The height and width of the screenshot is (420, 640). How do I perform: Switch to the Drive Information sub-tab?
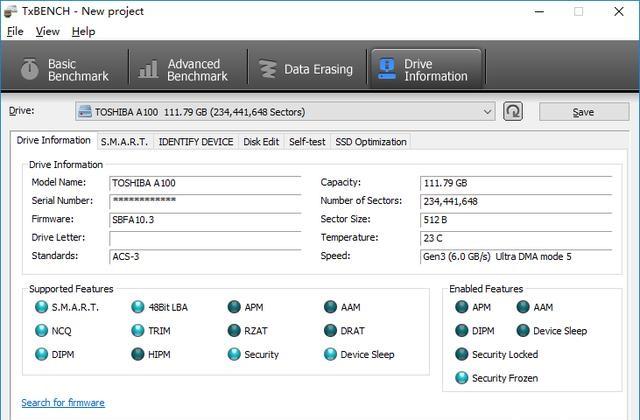click(x=53, y=140)
